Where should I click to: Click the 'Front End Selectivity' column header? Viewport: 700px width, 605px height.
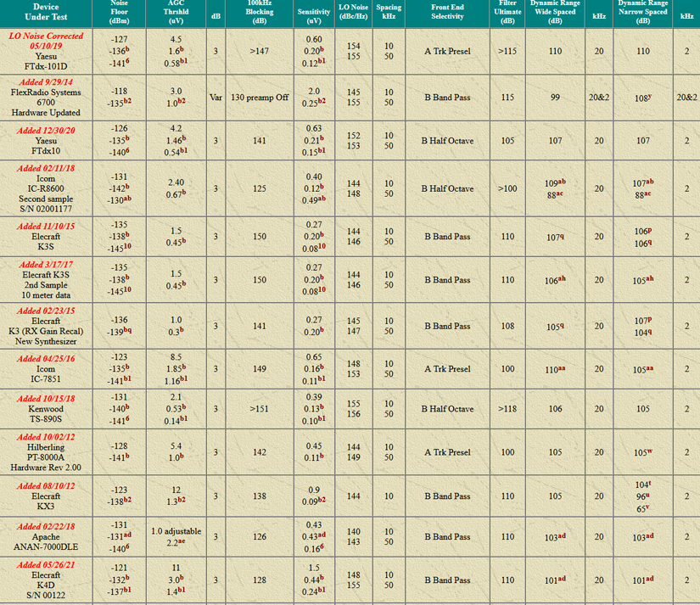[x=447, y=12]
